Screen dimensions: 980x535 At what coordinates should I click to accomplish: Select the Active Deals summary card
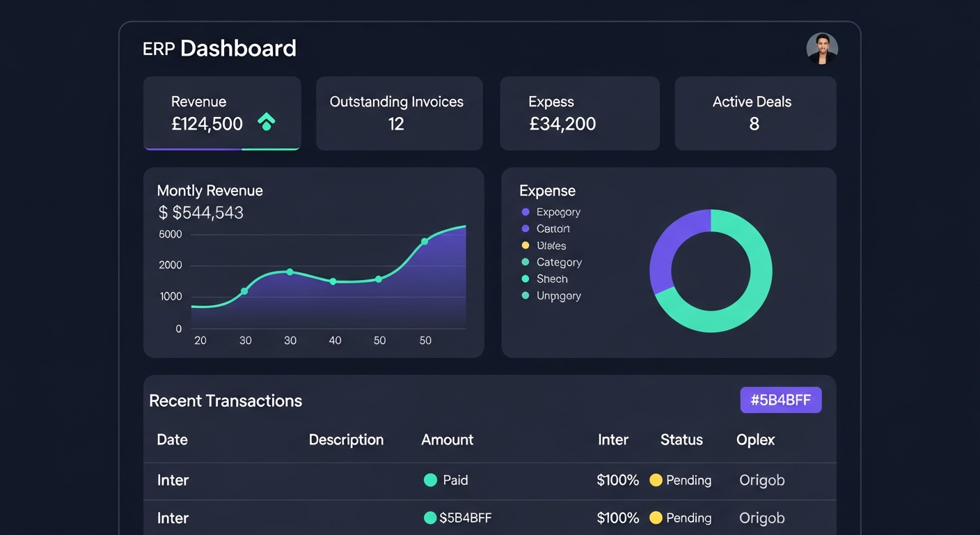tap(754, 113)
